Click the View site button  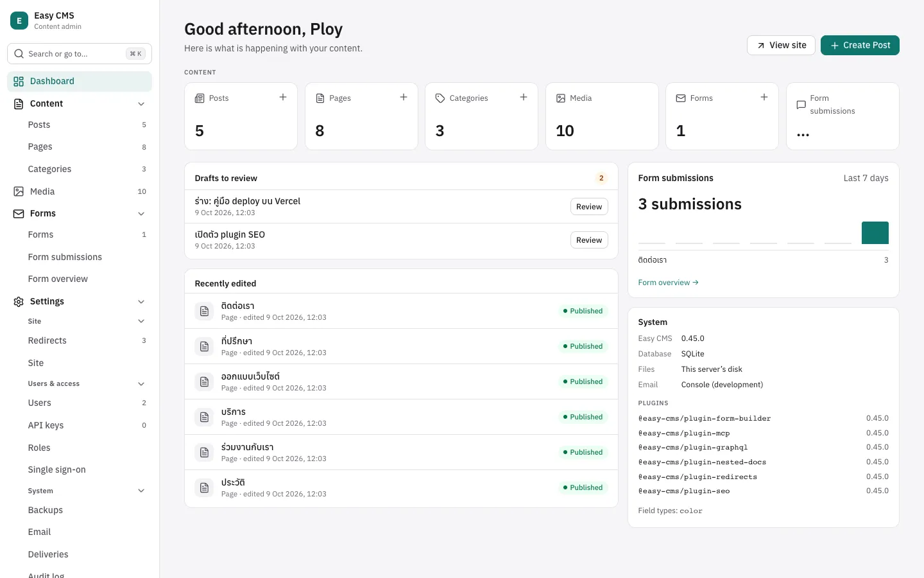781,46
